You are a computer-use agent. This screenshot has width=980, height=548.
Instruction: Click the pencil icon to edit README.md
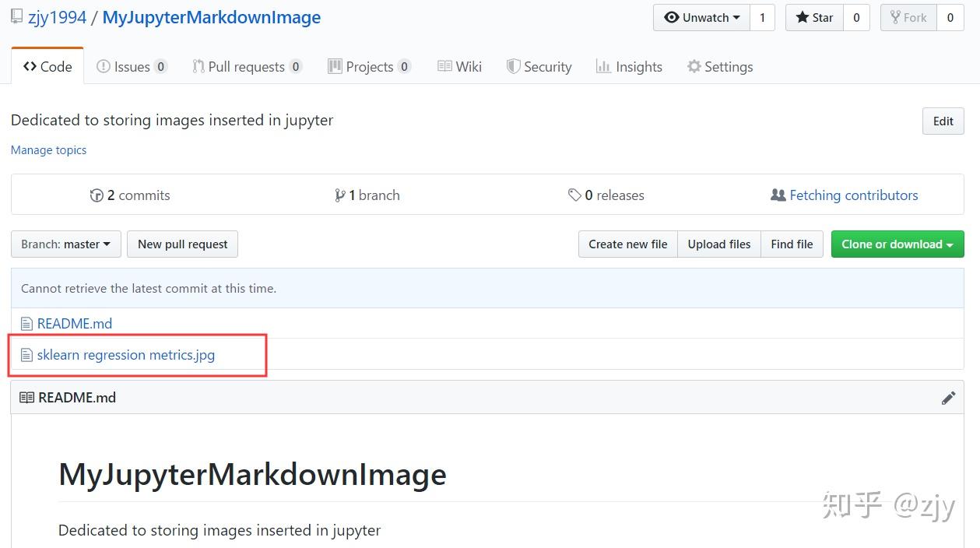pos(949,398)
